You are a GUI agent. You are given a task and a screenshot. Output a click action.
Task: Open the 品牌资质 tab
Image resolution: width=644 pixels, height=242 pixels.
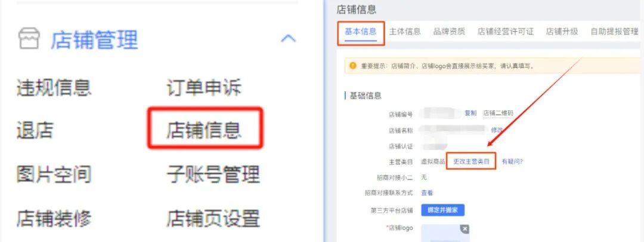pyautogui.click(x=450, y=32)
